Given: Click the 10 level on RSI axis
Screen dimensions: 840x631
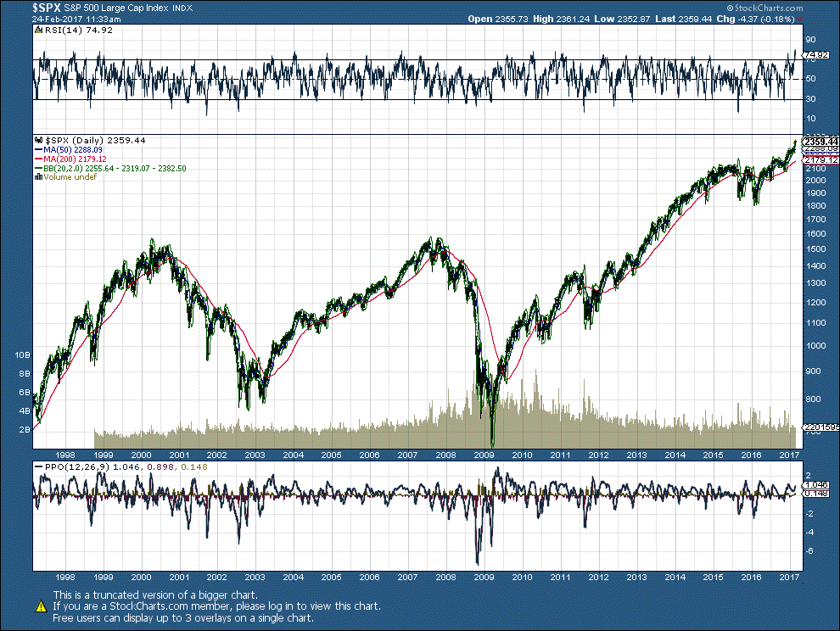Looking at the screenshot, I should pos(810,119).
